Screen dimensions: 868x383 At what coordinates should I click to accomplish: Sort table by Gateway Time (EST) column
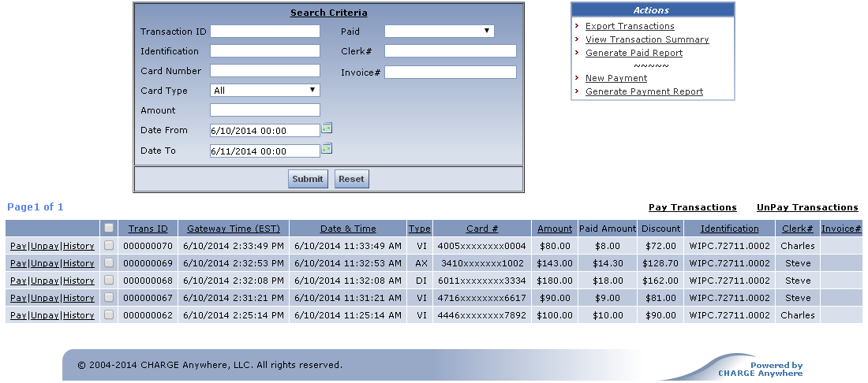233,229
